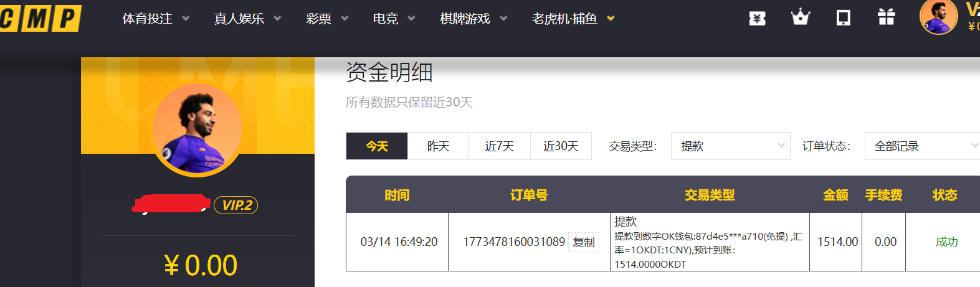This screenshot has width=980, height=287.
Task: Expand the 老虎机·捕鱼 menu
Action: [573, 19]
